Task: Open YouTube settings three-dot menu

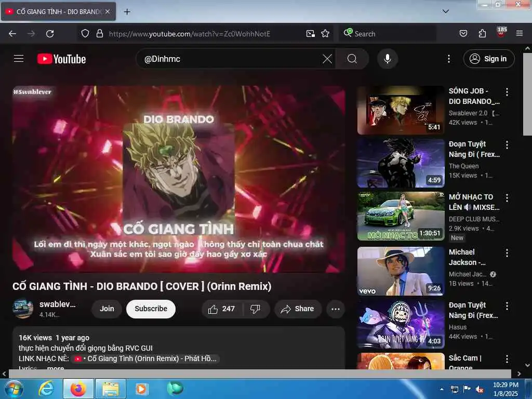Action: point(448,59)
